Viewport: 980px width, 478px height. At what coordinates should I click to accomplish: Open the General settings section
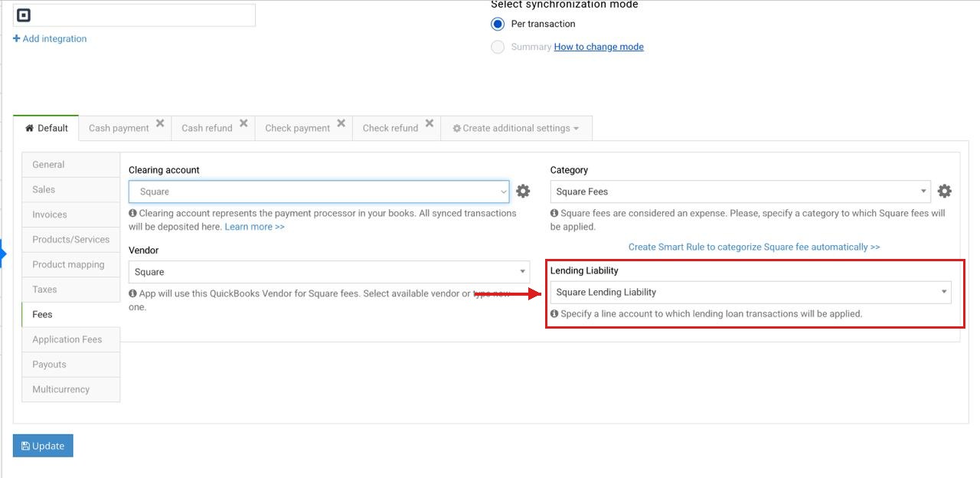(x=71, y=165)
